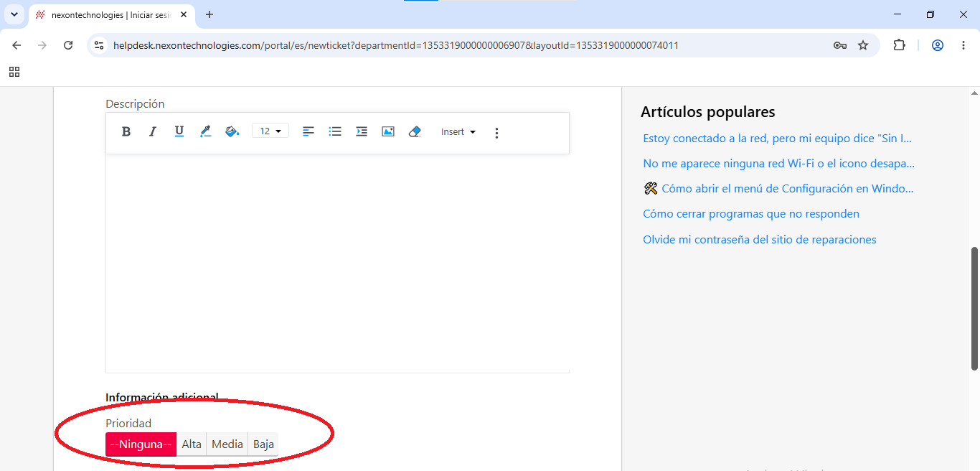Open the apps grid in bookmarks bar
The height and width of the screenshot is (471, 980).
[14, 72]
